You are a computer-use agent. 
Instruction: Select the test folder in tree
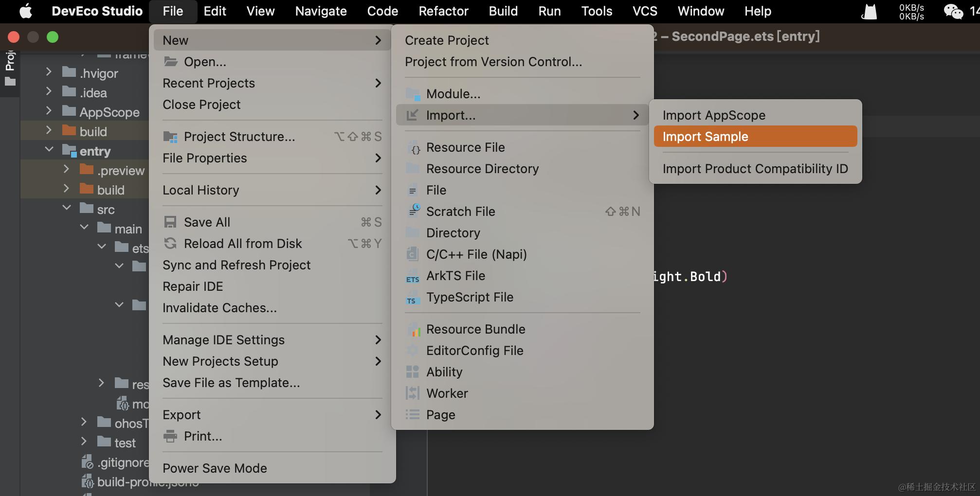[125, 443]
